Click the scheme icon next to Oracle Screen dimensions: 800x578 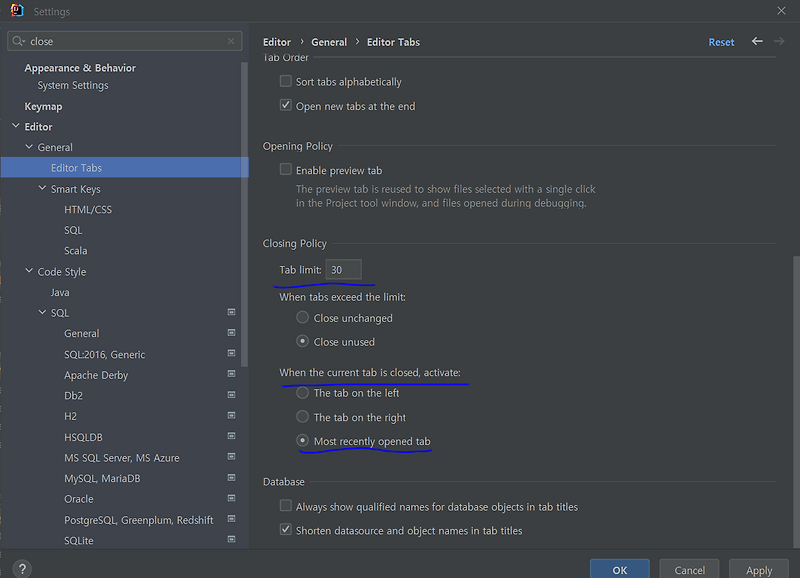pos(231,498)
